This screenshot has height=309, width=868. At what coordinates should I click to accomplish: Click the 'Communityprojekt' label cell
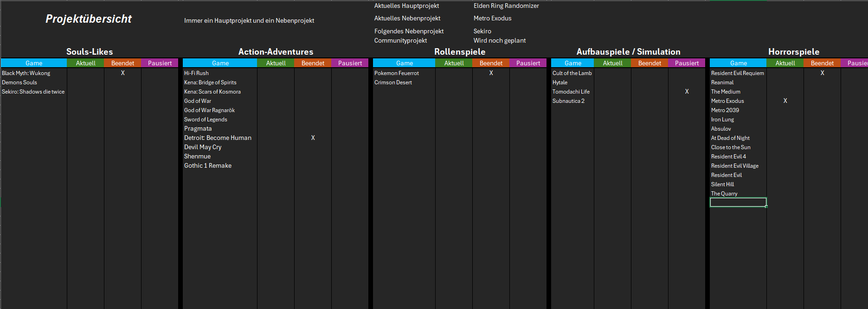400,40
